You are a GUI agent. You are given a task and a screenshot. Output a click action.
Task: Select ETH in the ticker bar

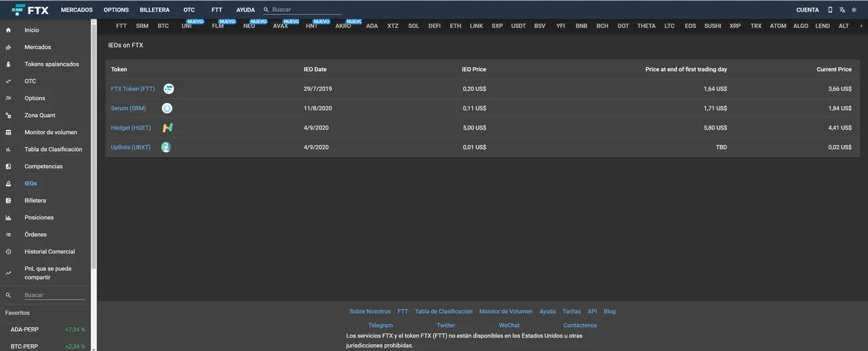456,26
